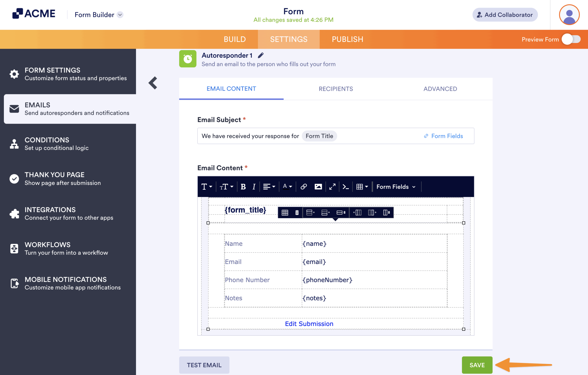Toggle italic formatting in email editor

pos(254,187)
